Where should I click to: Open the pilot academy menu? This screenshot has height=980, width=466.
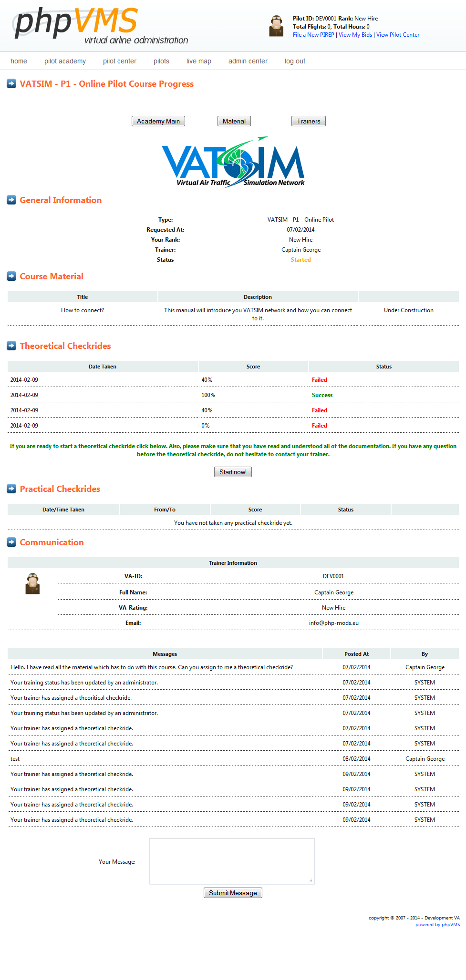click(x=65, y=61)
